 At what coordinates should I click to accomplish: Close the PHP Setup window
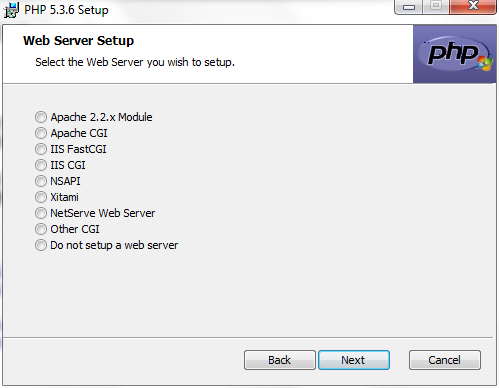coord(473,7)
